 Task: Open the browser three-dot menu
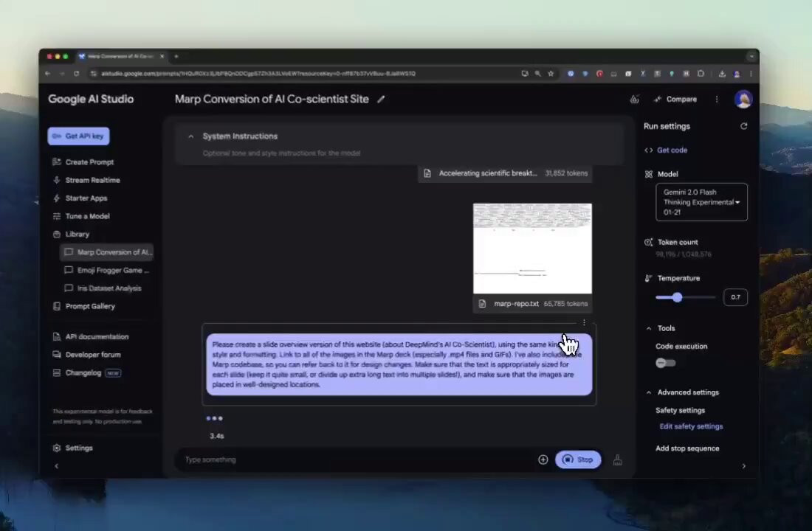click(x=751, y=74)
